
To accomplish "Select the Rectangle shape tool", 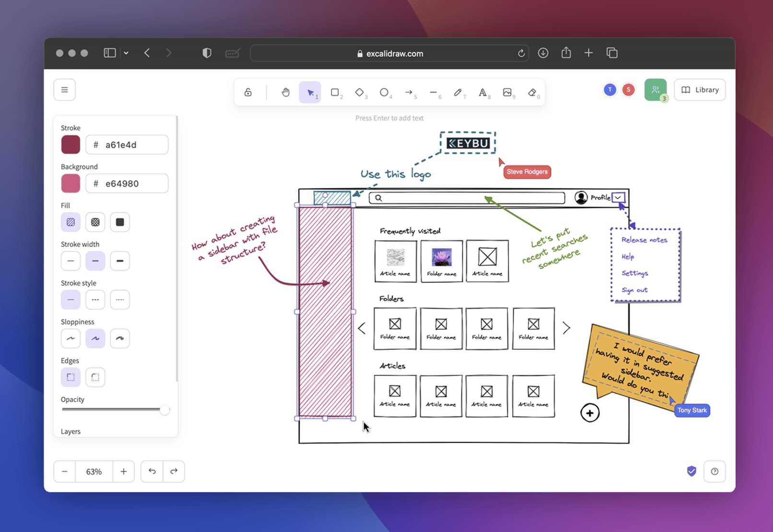I will pos(335,92).
